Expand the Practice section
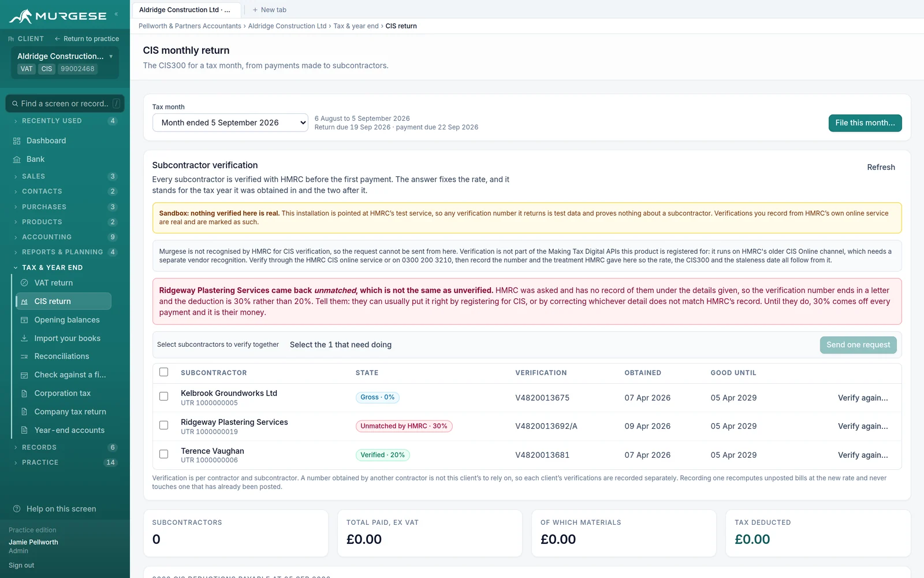Image resolution: width=924 pixels, height=578 pixels. pyautogui.click(x=65, y=462)
